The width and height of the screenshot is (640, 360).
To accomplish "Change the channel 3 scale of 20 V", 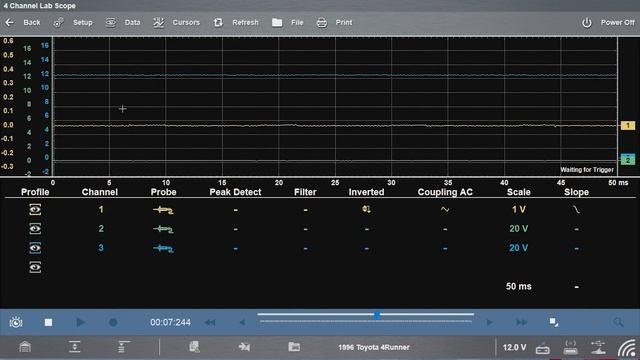I will click(x=518, y=248).
